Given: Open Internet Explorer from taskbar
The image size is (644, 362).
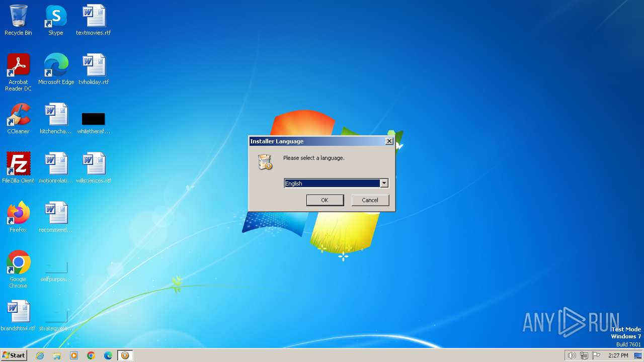Looking at the screenshot, I should (x=40, y=355).
